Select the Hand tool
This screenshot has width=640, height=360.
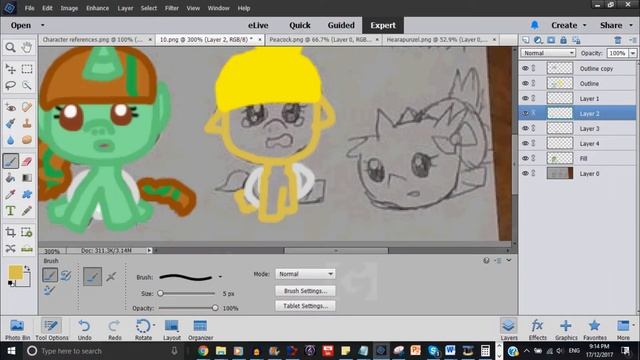[x=27, y=47]
